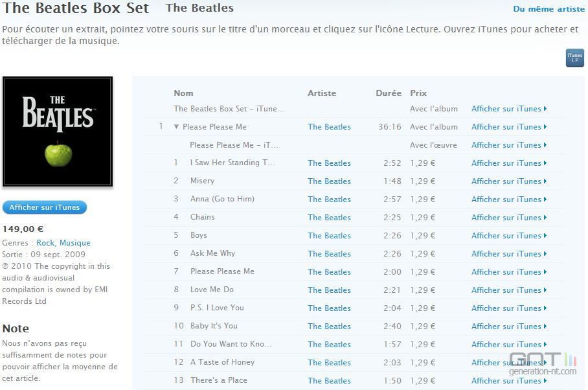Open the Musique genre link
Viewport: 588px width, 390px height.
tap(75, 243)
